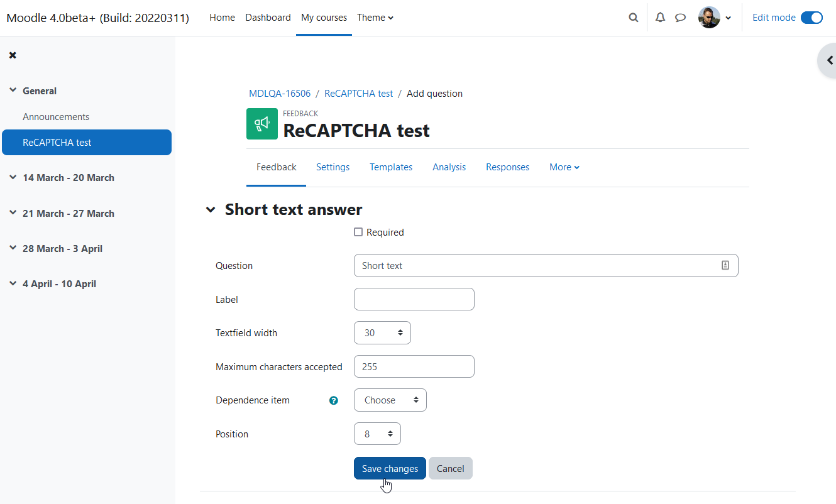Expand 14 March - 20 March section chevron

13,177
